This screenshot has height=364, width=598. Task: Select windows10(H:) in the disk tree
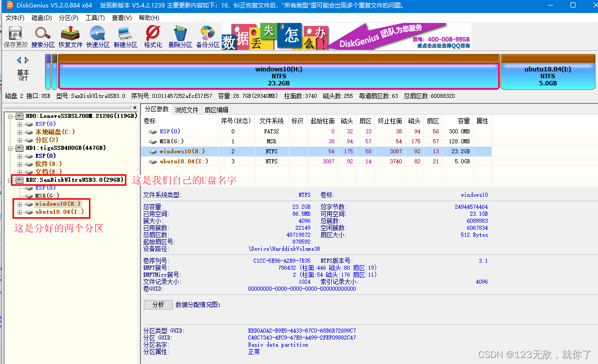57,204
